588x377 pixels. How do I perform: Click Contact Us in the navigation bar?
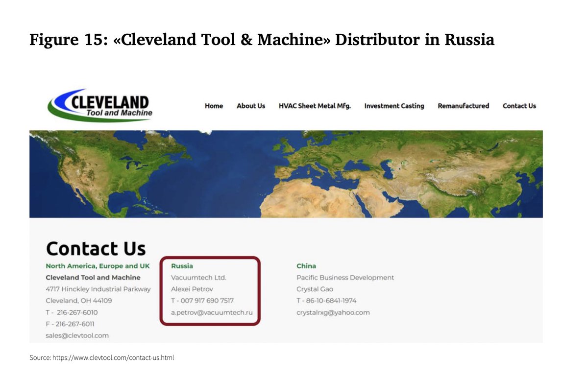pos(519,106)
